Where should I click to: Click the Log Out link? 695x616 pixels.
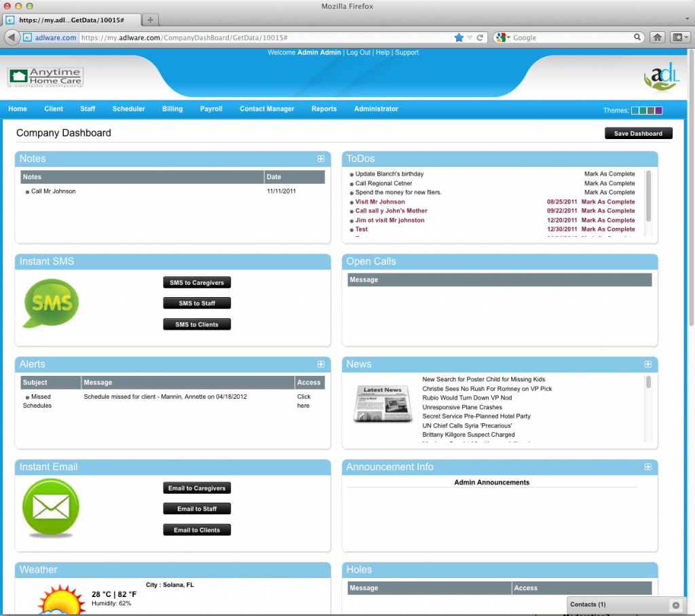pyautogui.click(x=360, y=52)
